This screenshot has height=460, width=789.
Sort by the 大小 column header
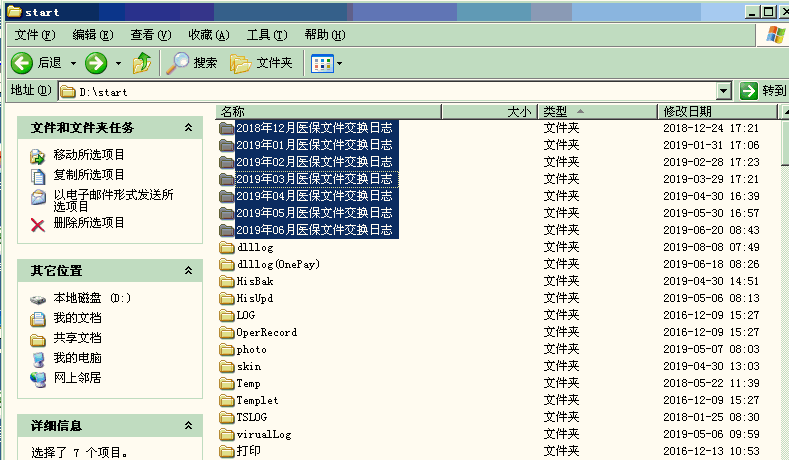tap(490, 111)
